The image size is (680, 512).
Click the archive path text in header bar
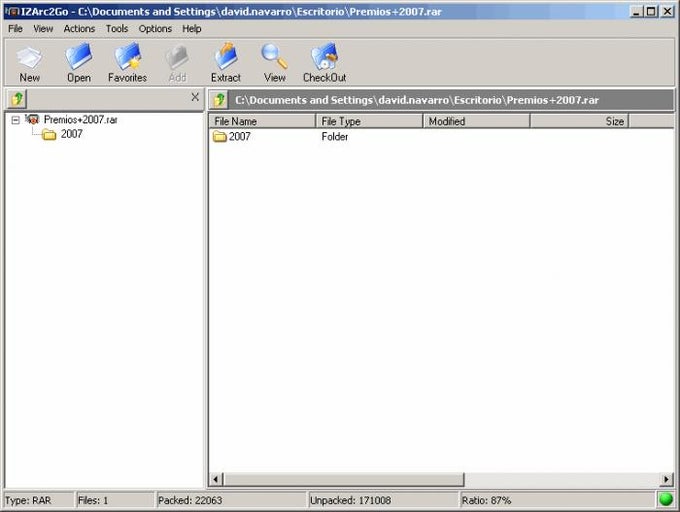tap(417, 100)
